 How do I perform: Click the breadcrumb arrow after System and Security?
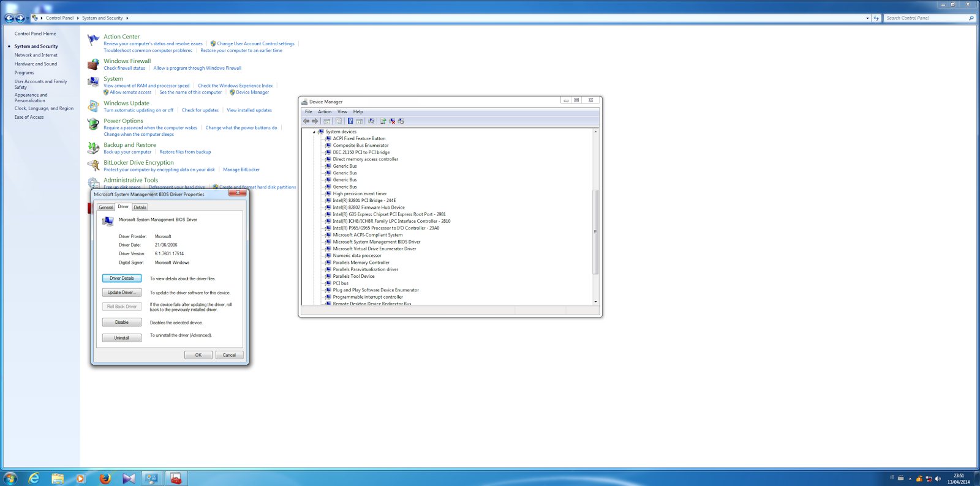coord(127,18)
